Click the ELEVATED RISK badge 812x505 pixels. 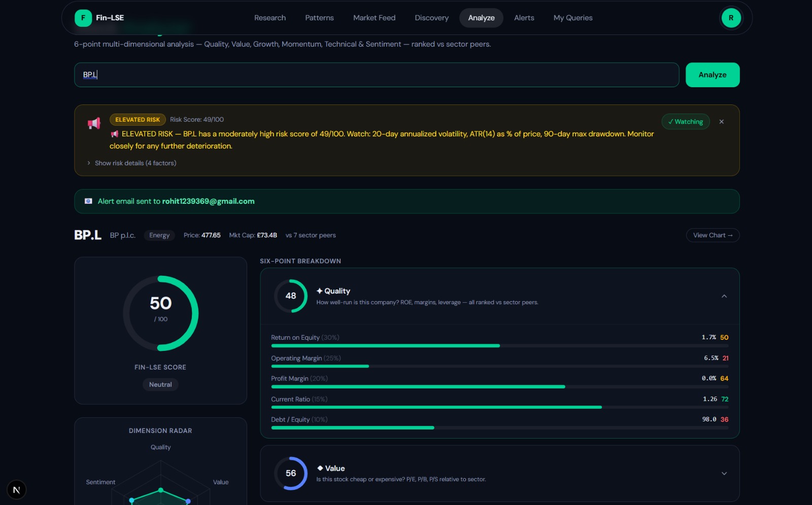click(138, 120)
